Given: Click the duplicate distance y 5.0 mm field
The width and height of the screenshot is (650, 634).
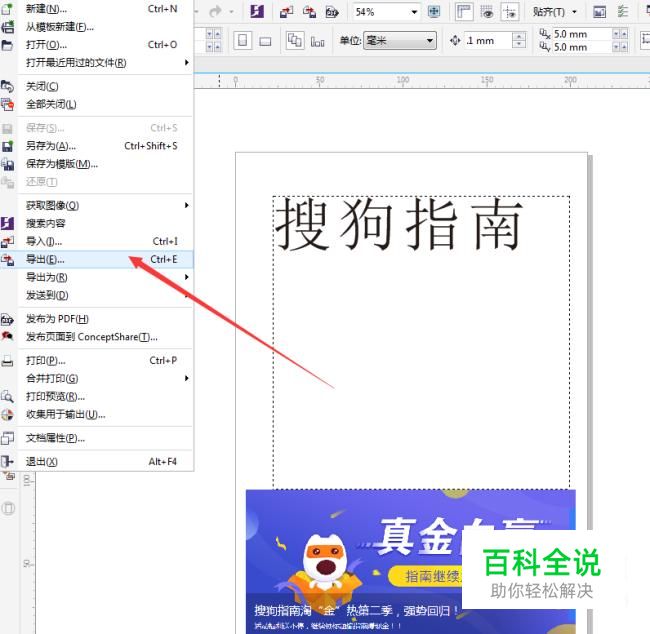Looking at the screenshot, I should tap(582, 47).
